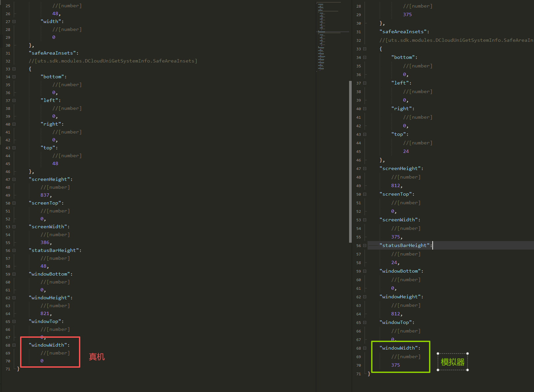Collapse "screenHeight" fold marker in left pane
This screenshot has height=392, width=534.
(x=14, y=180)
